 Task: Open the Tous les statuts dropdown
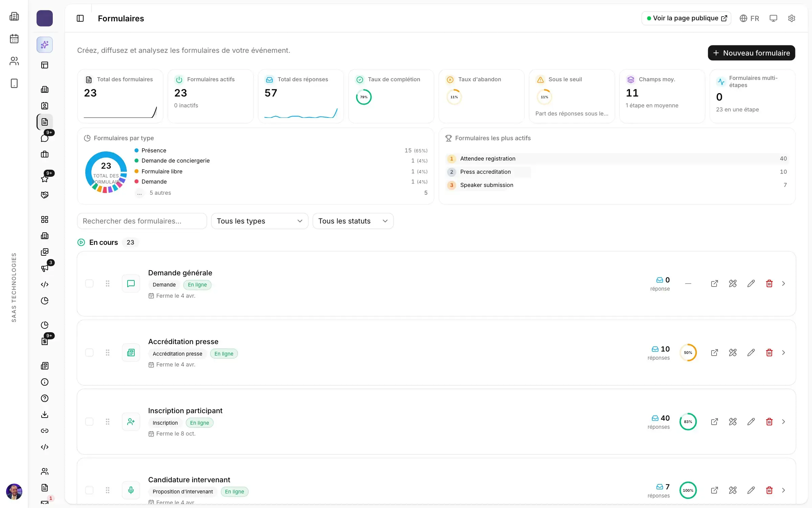pyautogui.click(x=353, y=221)
